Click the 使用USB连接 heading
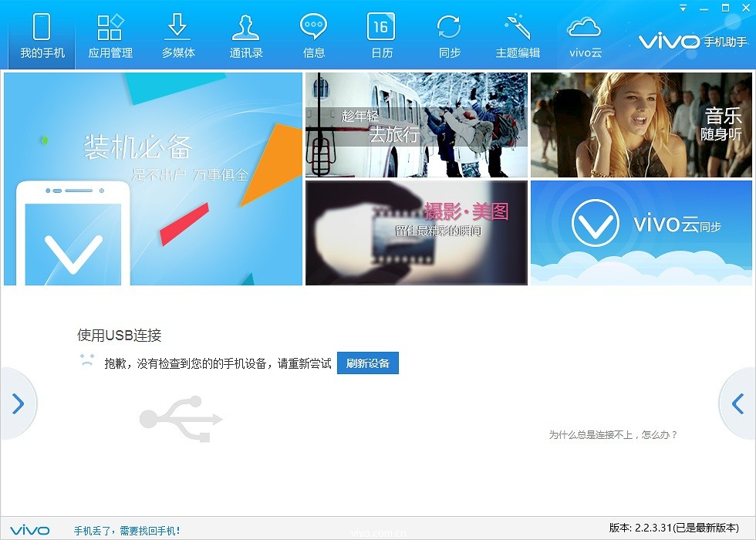Screen dimensions: 756x540 pos(119,335)
